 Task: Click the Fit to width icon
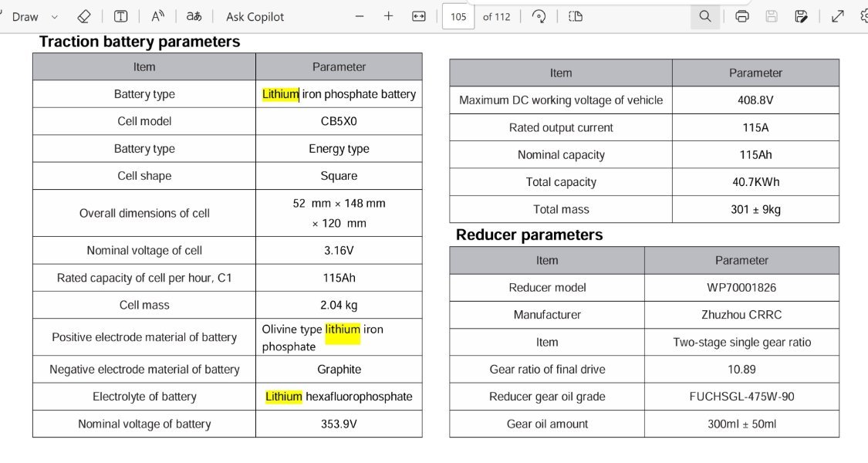point(419,17)
